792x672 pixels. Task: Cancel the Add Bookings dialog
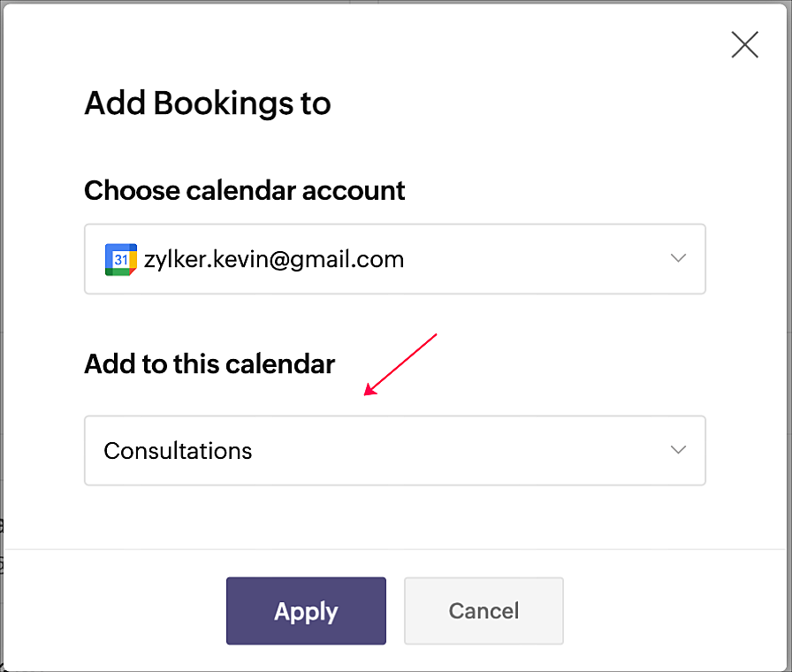pos(484,611)
